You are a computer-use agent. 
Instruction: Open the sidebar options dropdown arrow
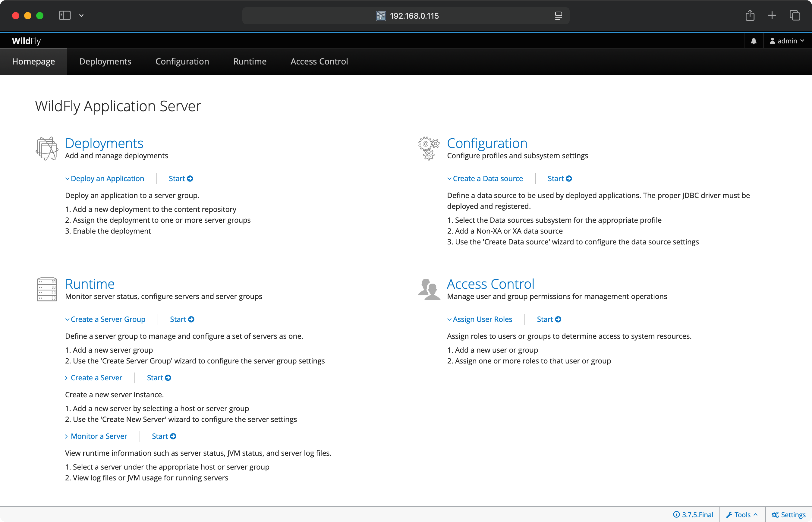pos(81,16)
